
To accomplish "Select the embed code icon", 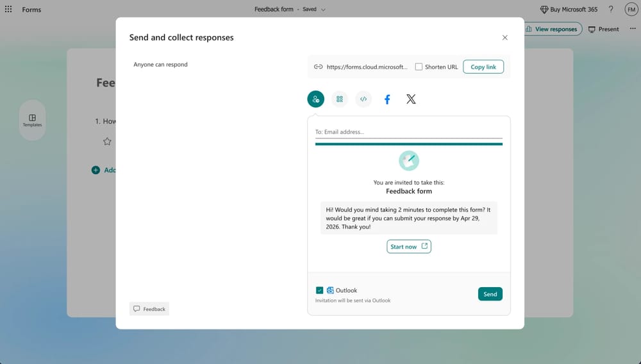I will [363, 99].
